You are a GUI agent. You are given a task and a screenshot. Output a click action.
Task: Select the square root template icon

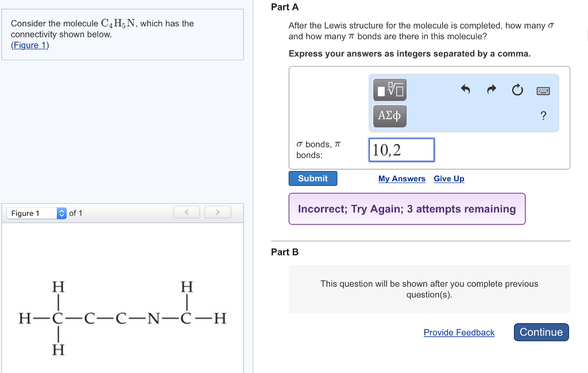[x=389, y=90]
